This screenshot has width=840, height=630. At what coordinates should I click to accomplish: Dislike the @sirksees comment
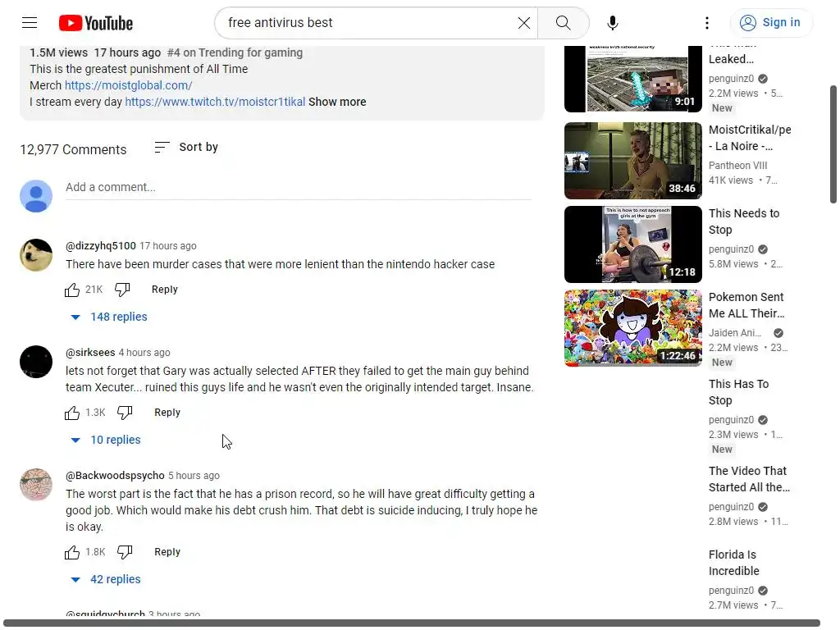[x=125, y=413]
